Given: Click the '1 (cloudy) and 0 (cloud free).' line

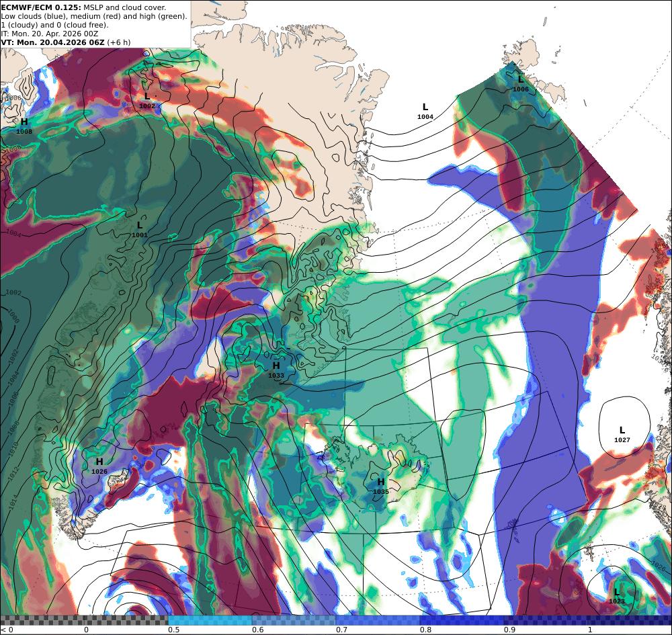Looking at the screenshot, I should [55, 25].
